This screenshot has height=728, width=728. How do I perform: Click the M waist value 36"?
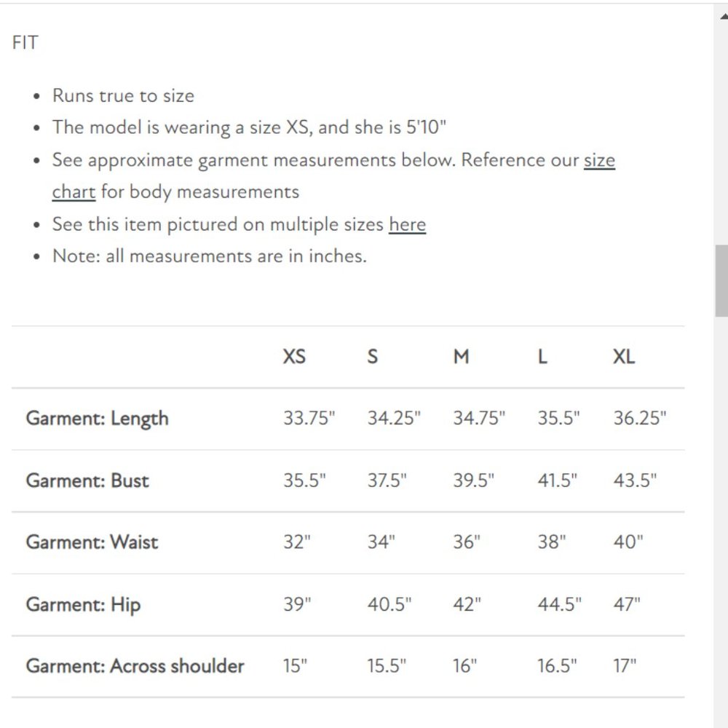click(467, 542)
